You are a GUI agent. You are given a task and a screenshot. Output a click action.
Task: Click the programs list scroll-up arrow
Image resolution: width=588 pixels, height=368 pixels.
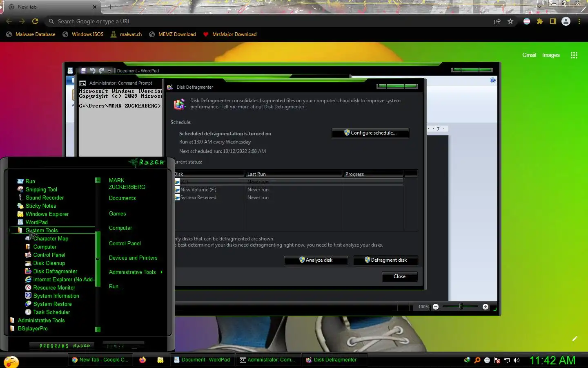click(98, 180)
